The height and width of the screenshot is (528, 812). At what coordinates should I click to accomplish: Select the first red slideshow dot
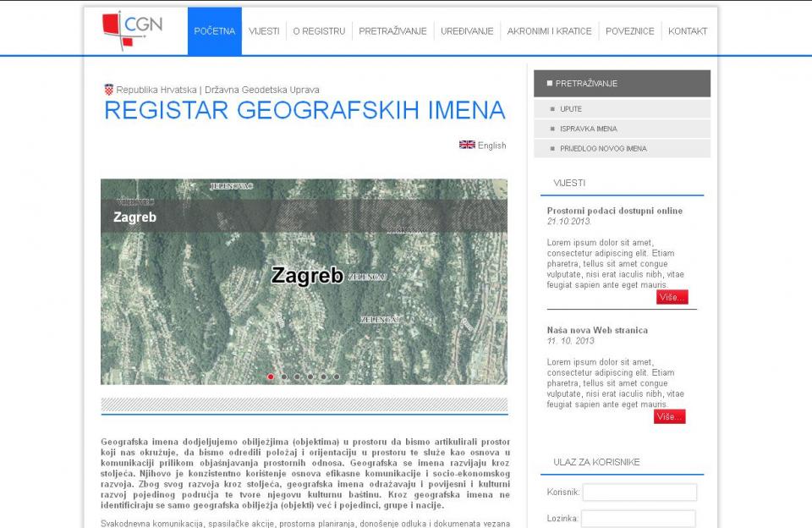(x=271, y=377)
